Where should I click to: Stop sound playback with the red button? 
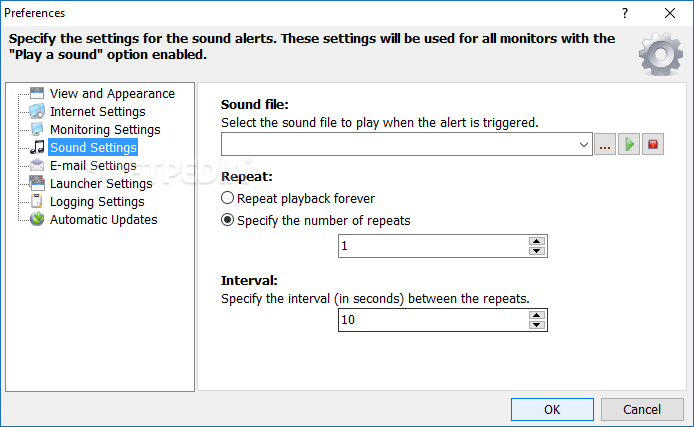pyautogui.click(x=654, y=145)
